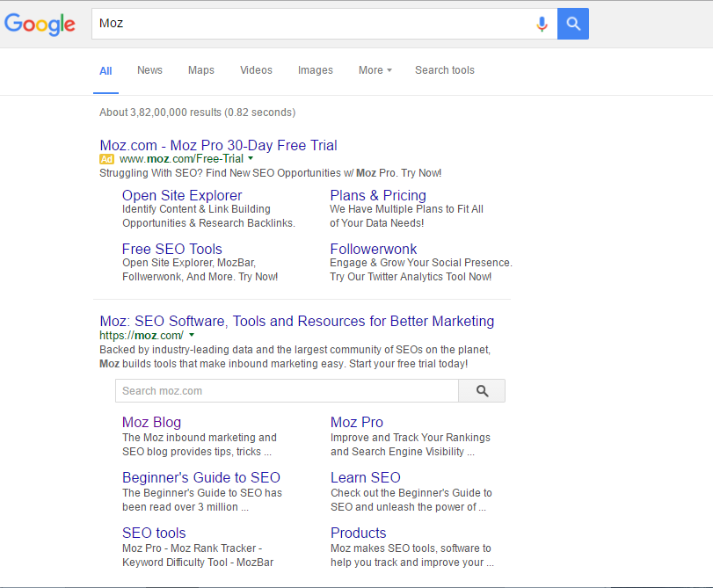This screenshot has width=713, height=588.
Task: Open the Plans & Pricing link
Action: click(378, 195)
